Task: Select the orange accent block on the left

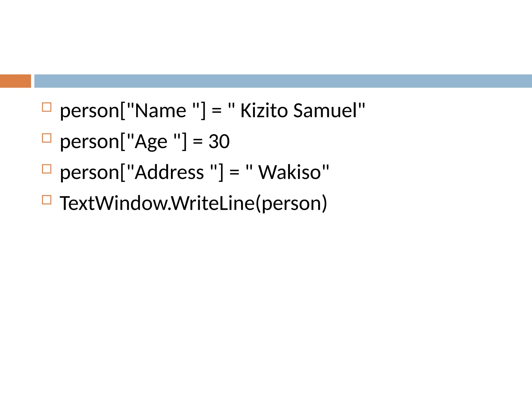Action: [15, 81]
